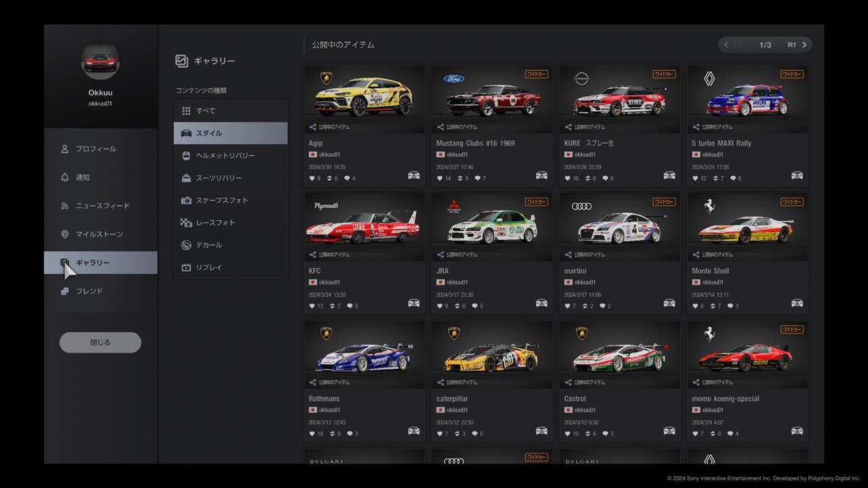The height and width of the screenshot is (488, 868).
Task: Click the 公開中のアイテム heading
Action: (x=343, y=45)
